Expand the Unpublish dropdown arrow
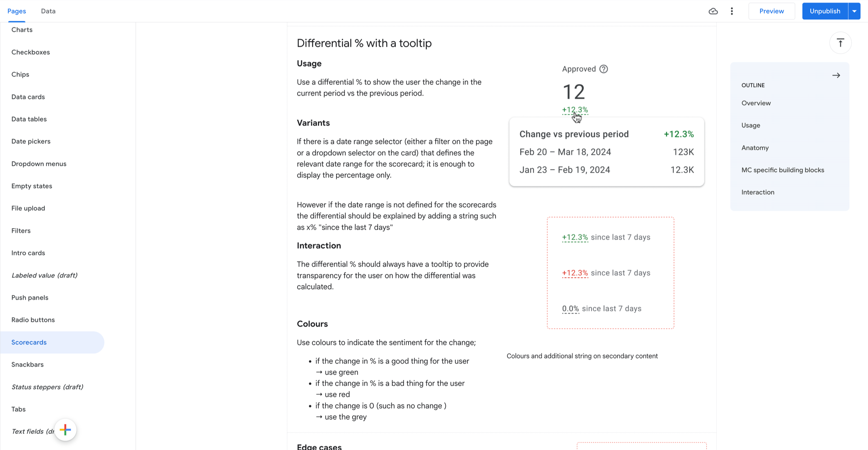This screenshot has height=450, width=868. (x=854, y=11)
